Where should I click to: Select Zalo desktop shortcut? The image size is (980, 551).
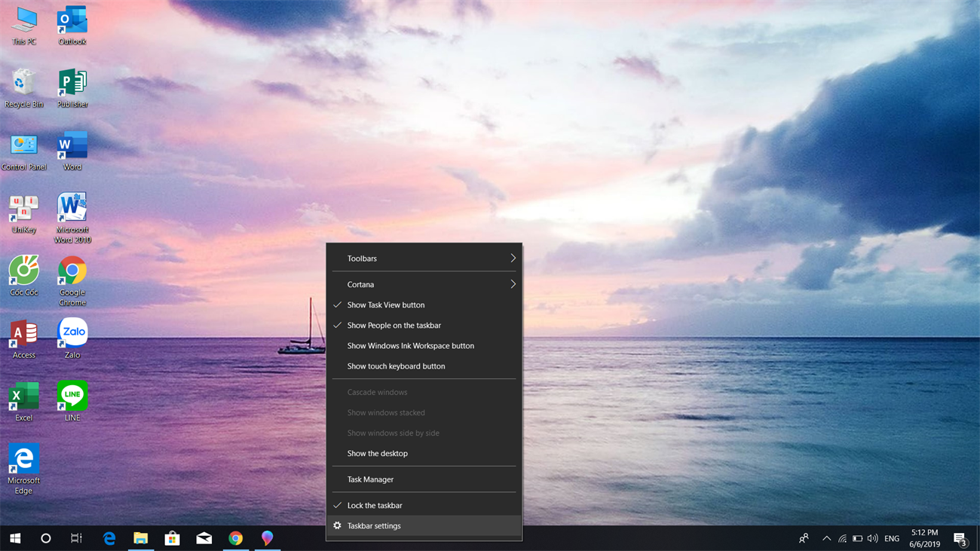[72, 339]
